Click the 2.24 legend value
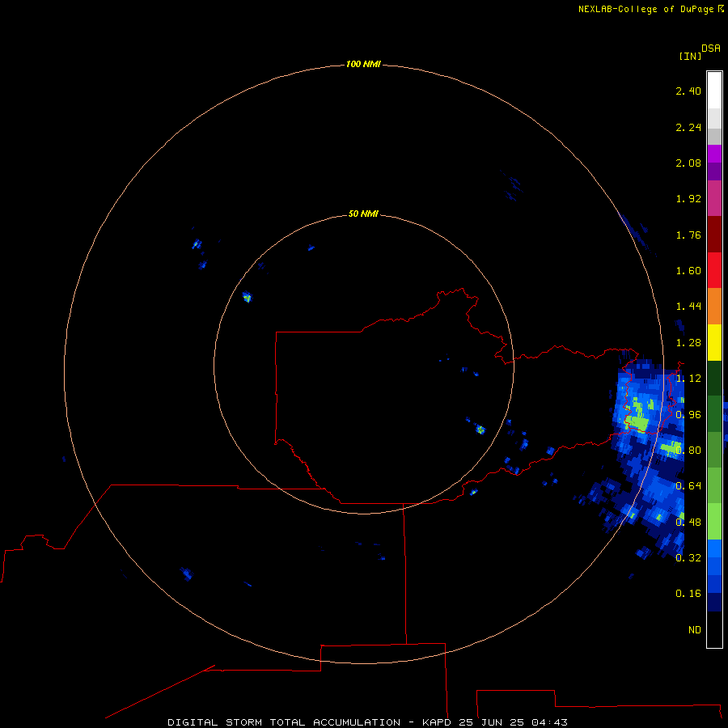The image size is (728, 728). coord(688,127)
